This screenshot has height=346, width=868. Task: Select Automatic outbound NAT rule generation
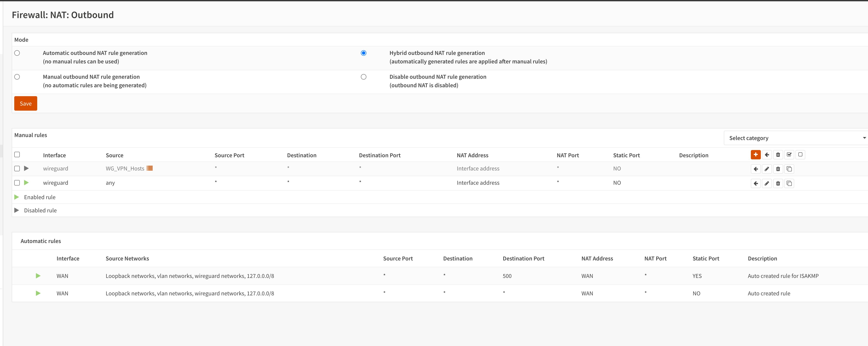tap(17, 53)
